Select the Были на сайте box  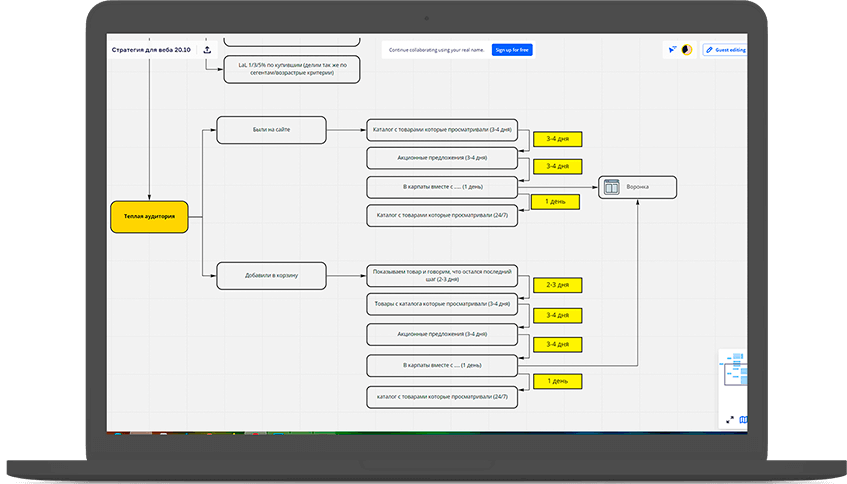271,130
